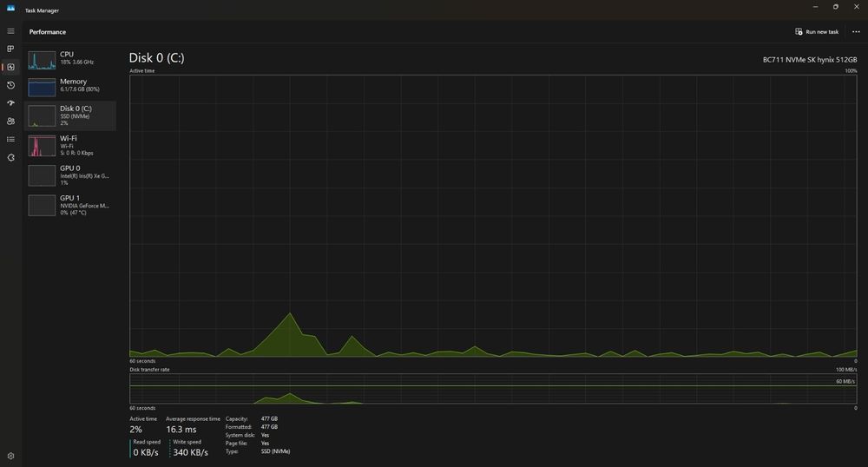The width and height of the screenshot is (868, 467).
Task: Open the App history icon
Action: click(10, 85)
